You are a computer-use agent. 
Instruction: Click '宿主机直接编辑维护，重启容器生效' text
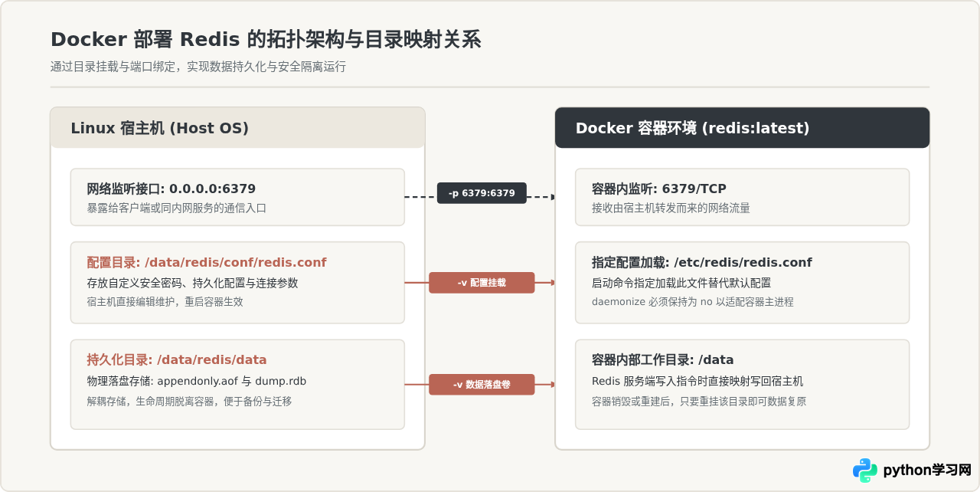coord(165,302)
